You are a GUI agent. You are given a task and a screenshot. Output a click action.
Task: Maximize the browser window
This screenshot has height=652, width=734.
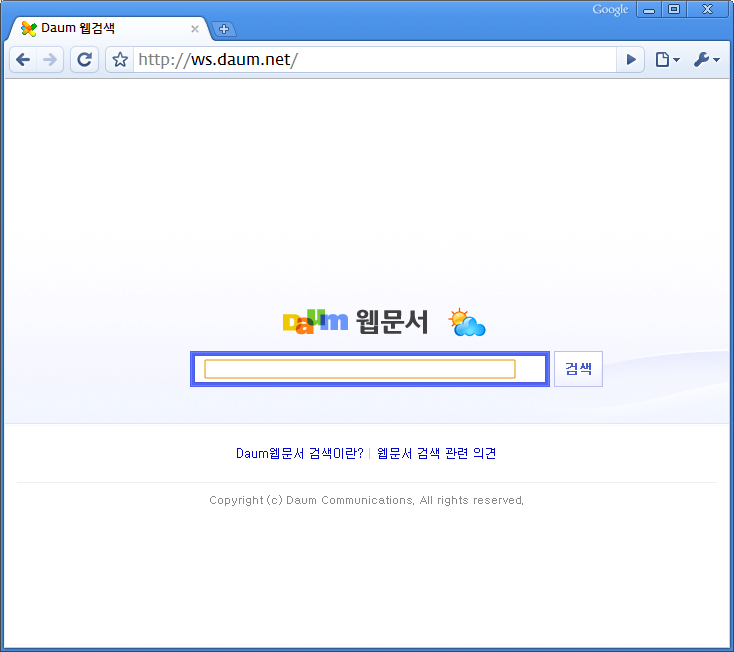pyautogui.click(x=674, y=10)
